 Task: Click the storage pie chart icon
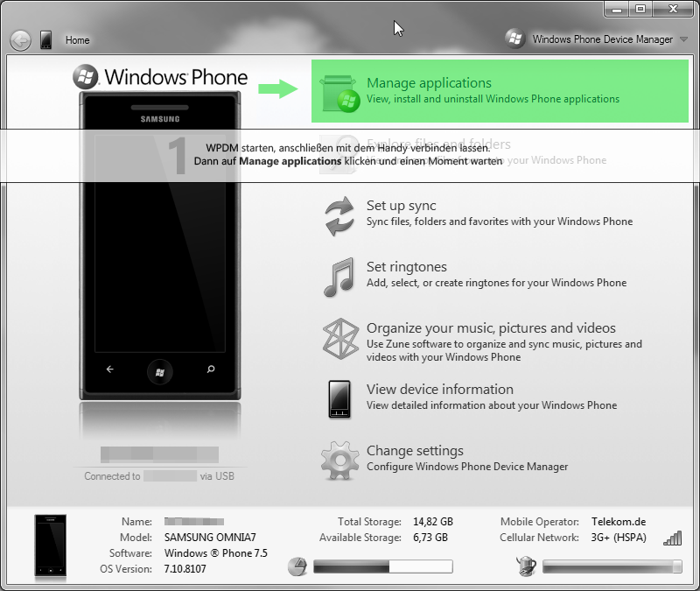pos(297,566)
